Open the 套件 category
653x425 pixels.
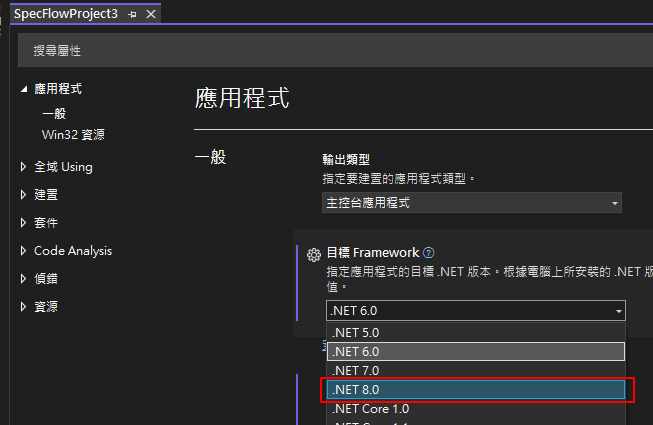point(46,223)
